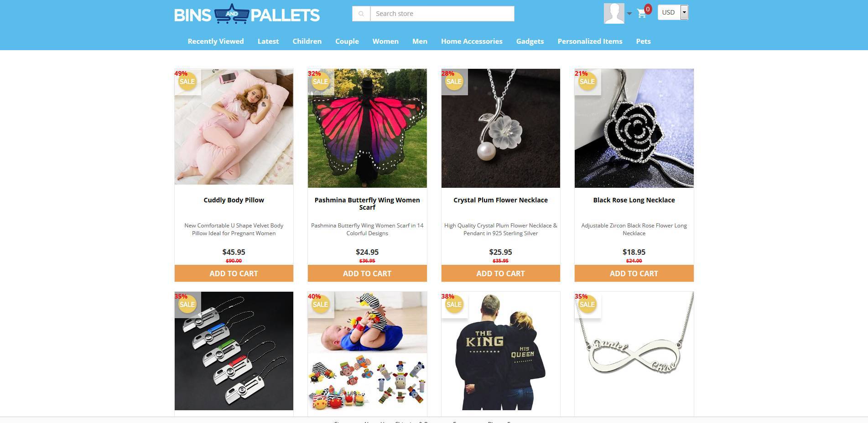This screenshot has height=423, width=868.
Task: Click the Search store input field
Action: tap(442, 14)
